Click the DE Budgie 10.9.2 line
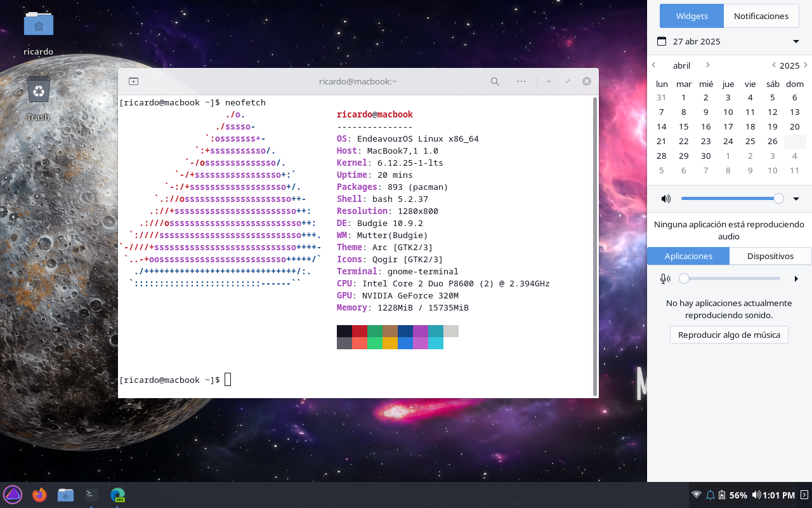 click(379, 223)
